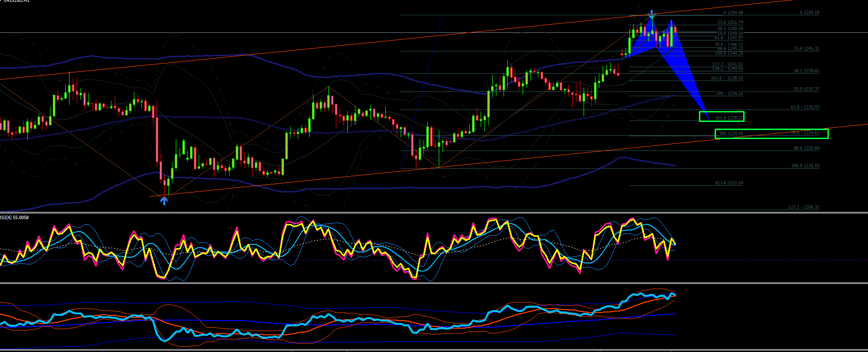
Task: Click the 127.2 - 1241.51 extension label
Action: pos(727,64)
